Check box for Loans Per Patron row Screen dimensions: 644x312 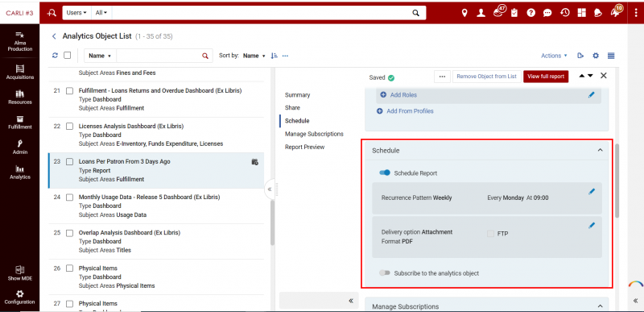[69, 162]
